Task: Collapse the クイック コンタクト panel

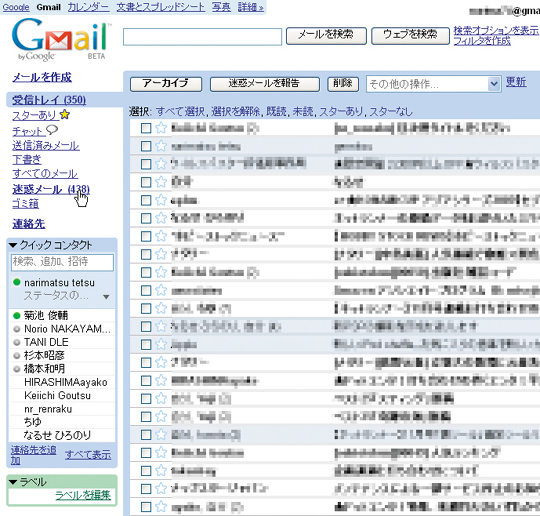Action: [13, 245]
